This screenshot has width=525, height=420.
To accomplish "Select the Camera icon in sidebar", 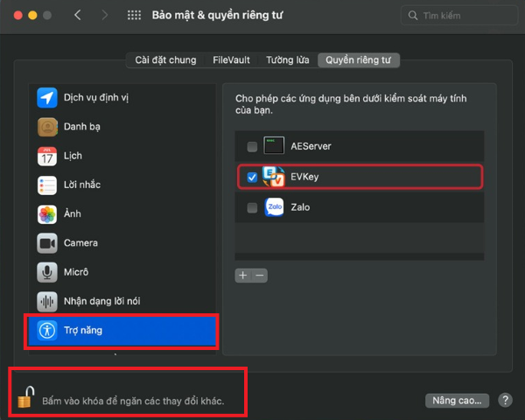I will click(x=47, y=243).
